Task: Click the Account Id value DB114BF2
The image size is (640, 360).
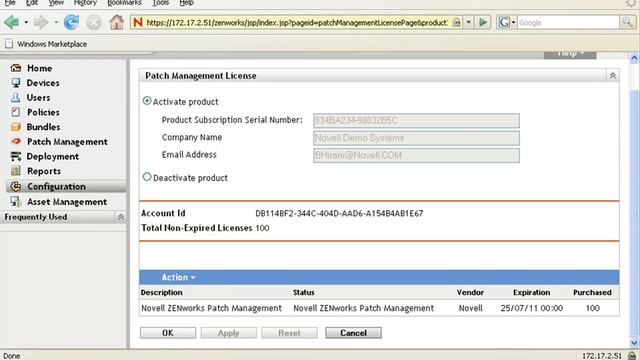Action: (339, 213)
